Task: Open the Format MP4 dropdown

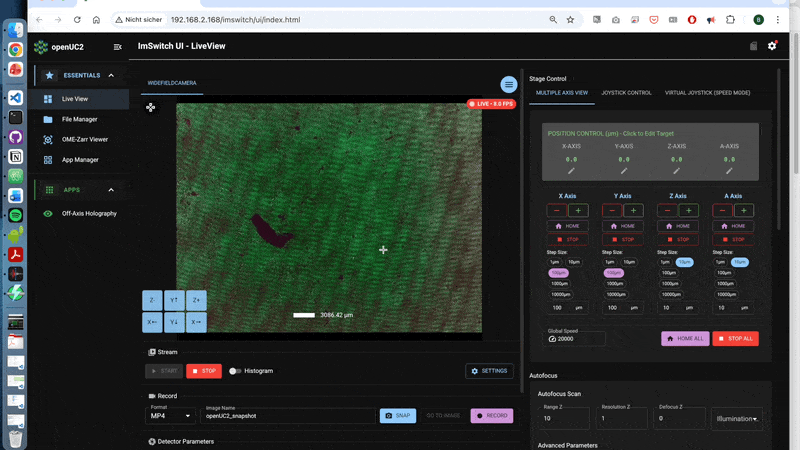Action: pos(170,415)
